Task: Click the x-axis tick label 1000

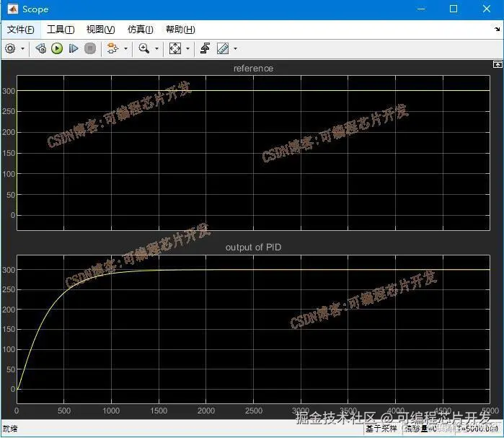Action: (111, 411)
